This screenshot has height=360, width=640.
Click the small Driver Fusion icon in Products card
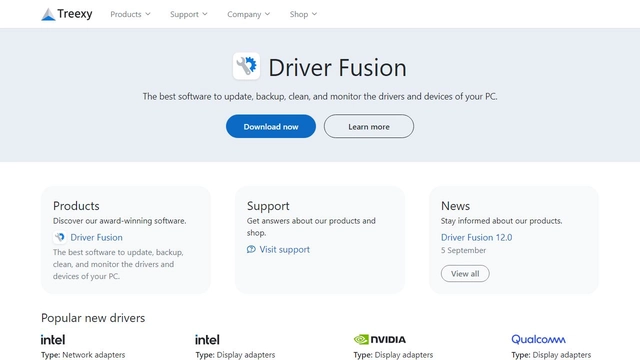tap(60, 237)
